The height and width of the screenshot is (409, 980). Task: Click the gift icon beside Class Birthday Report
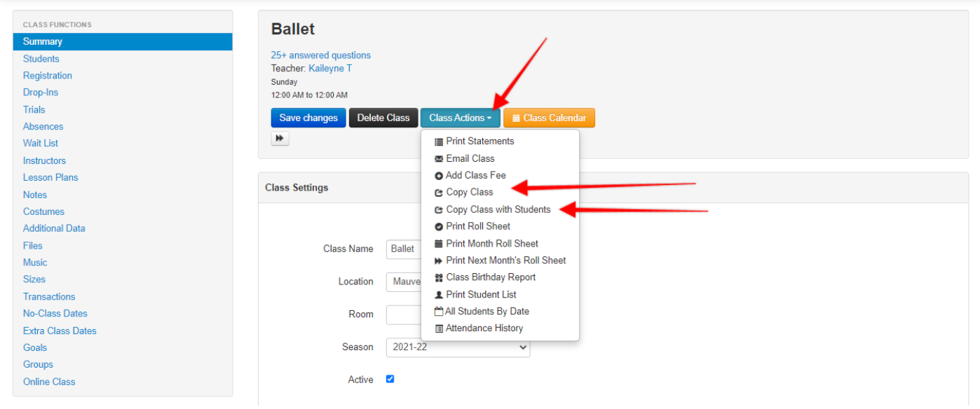(439, 278)
